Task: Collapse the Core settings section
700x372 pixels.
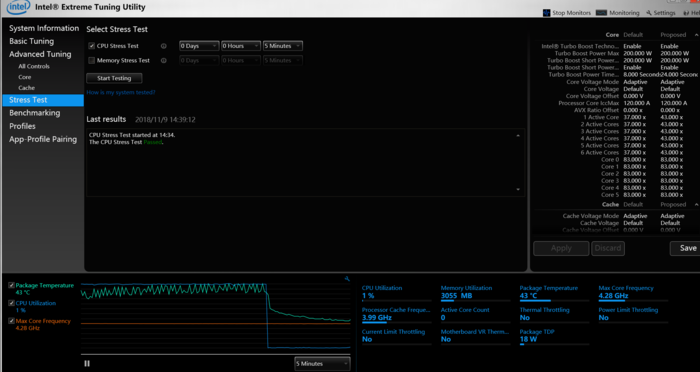Action: point(696,35)
